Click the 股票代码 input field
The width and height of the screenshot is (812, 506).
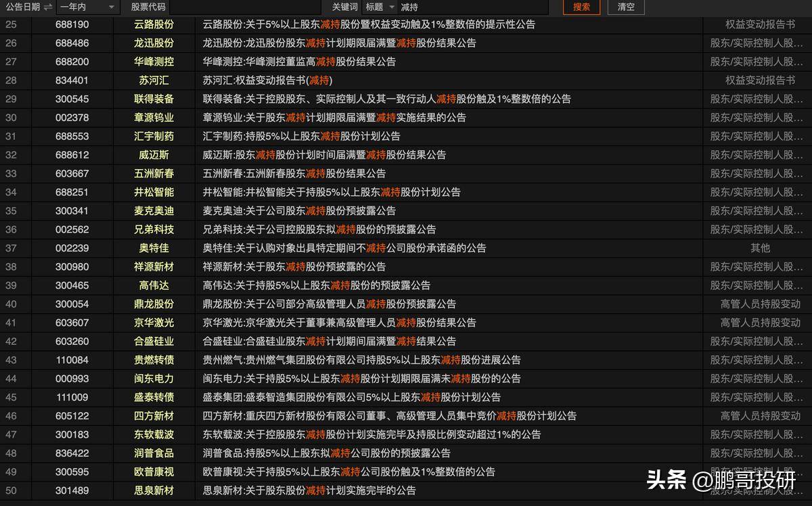click(245, 7)
